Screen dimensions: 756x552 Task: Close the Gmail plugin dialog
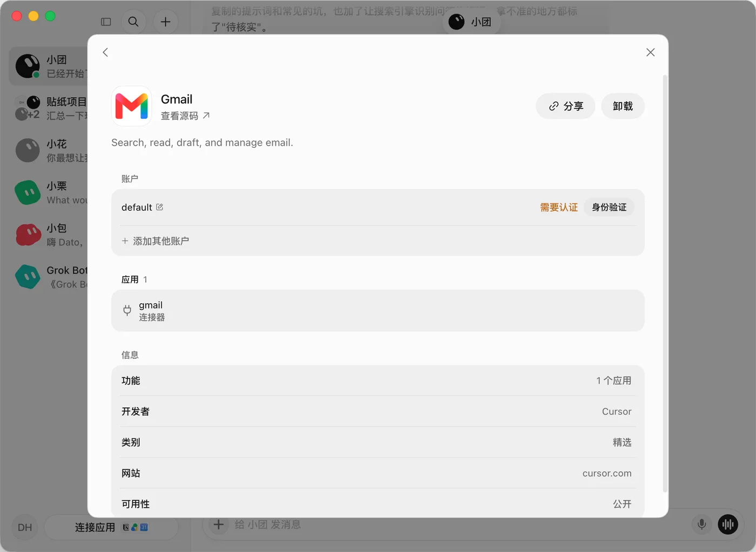click(x=650, y=52)
